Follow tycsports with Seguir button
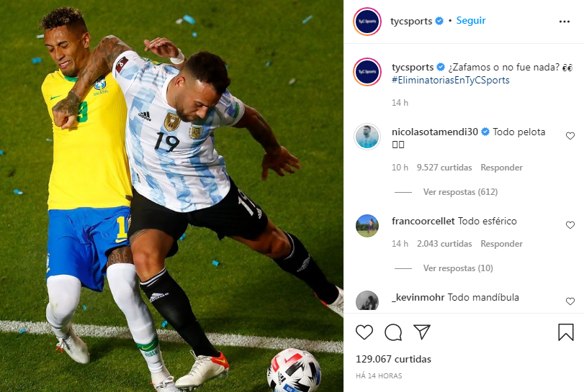The image size is (584, 392). [x=471, y=20]
